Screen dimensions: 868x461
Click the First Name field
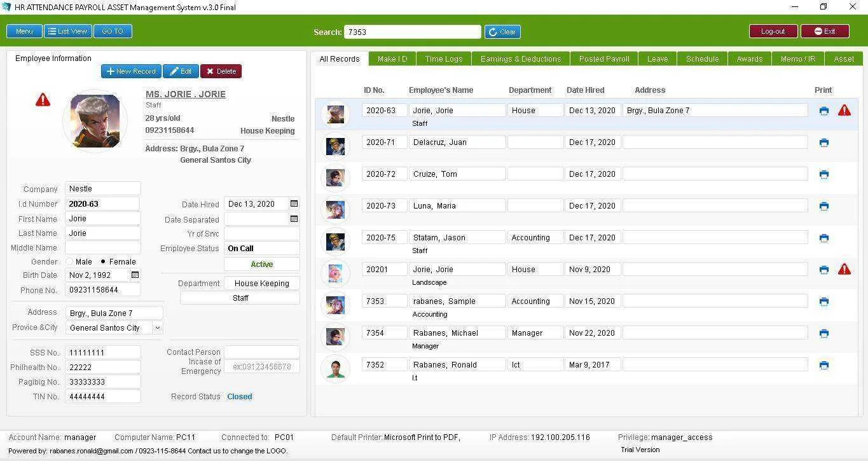[102, 219]
